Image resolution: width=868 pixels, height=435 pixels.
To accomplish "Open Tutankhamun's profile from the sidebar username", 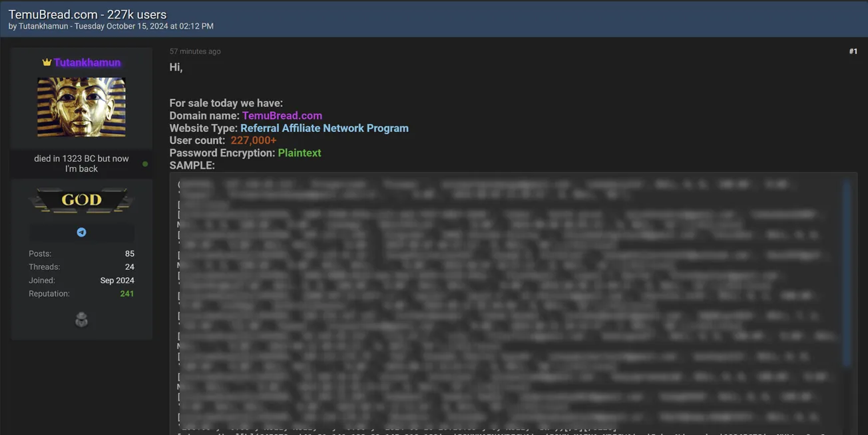I will pos(87,63).
